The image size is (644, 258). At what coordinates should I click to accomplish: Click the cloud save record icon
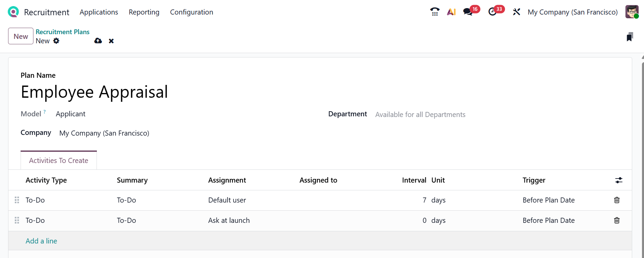tap(98, 41)
